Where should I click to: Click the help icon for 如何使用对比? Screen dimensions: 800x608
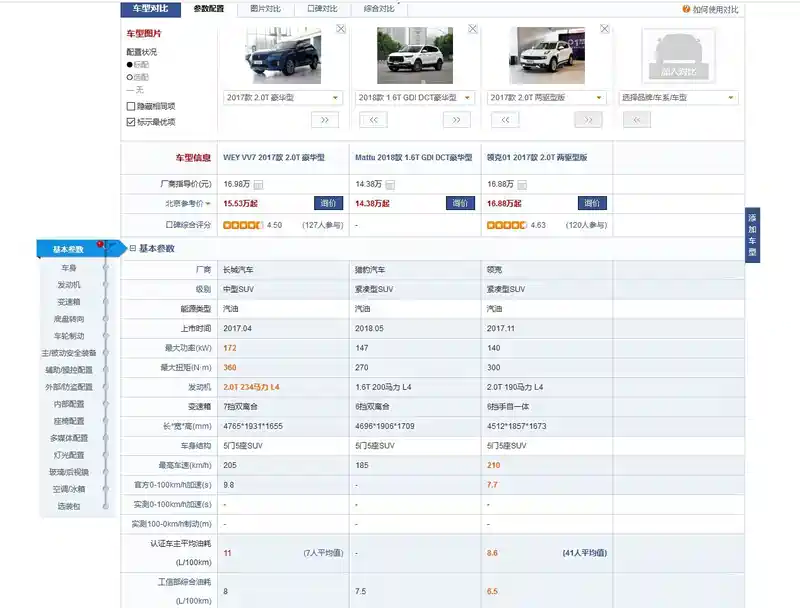coord(686,10)
